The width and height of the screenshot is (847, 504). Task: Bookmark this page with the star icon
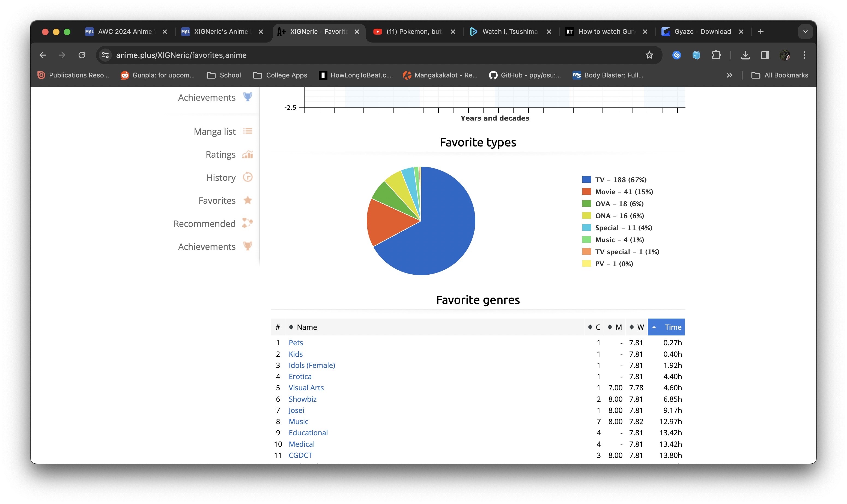(x=649, y=55)
